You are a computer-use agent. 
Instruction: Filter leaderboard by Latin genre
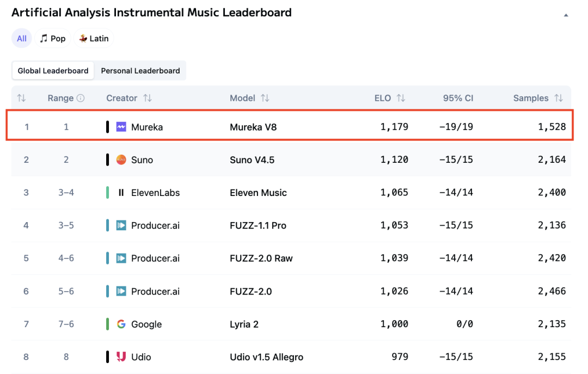coord(94,38)
